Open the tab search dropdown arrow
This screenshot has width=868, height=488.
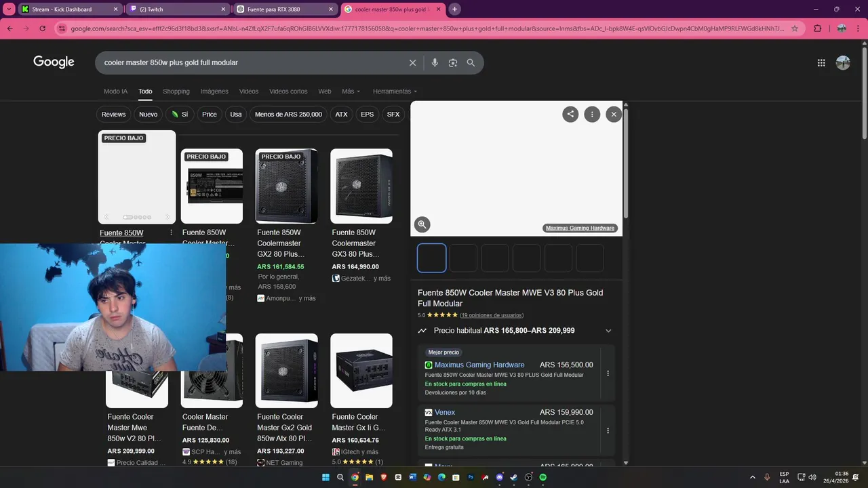pos(9,9)
